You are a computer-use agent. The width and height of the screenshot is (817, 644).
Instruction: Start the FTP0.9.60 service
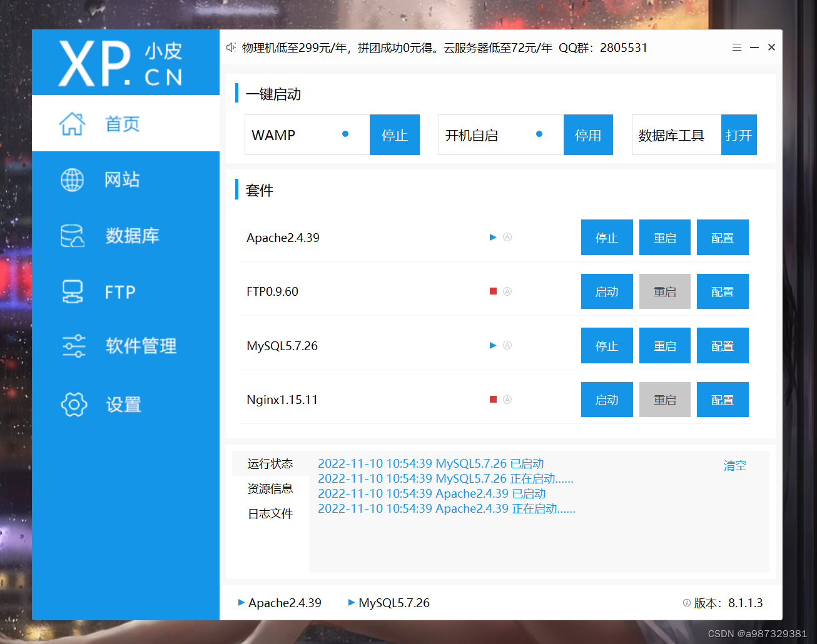607,291
